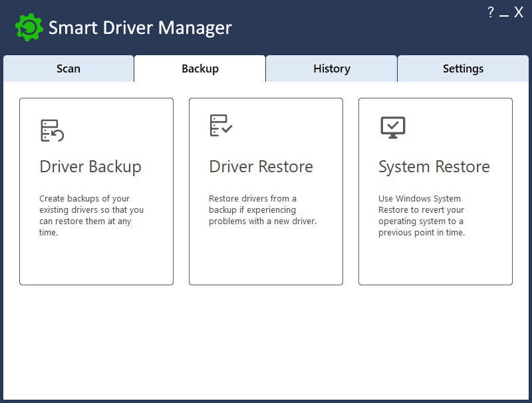Open the History tab
532x403 pixels.
click(x=331, y=68)
